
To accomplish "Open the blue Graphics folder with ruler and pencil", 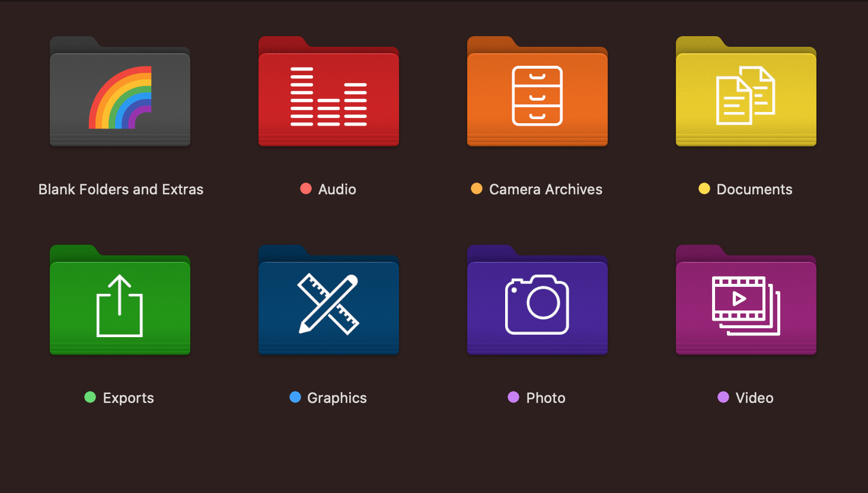I will pos(328,300).
